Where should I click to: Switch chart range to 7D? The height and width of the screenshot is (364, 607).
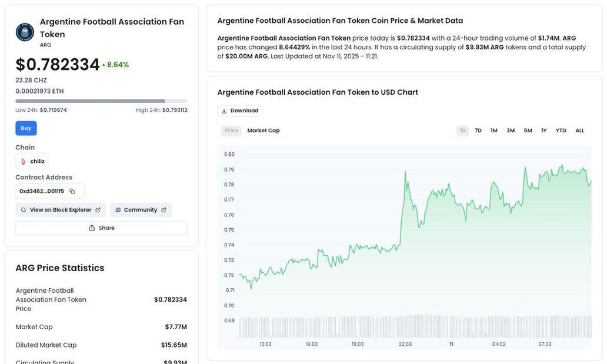pyautogui.click(x=478, y=131)
